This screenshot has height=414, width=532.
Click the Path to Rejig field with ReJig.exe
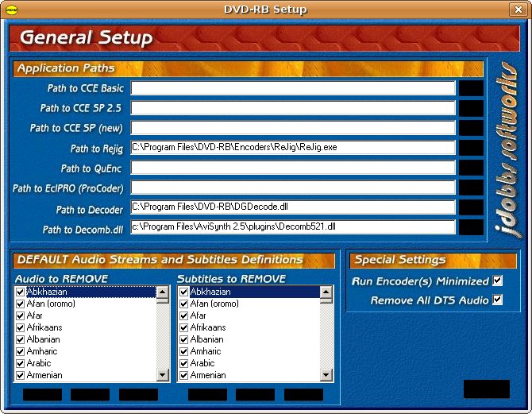click(293, 148)
